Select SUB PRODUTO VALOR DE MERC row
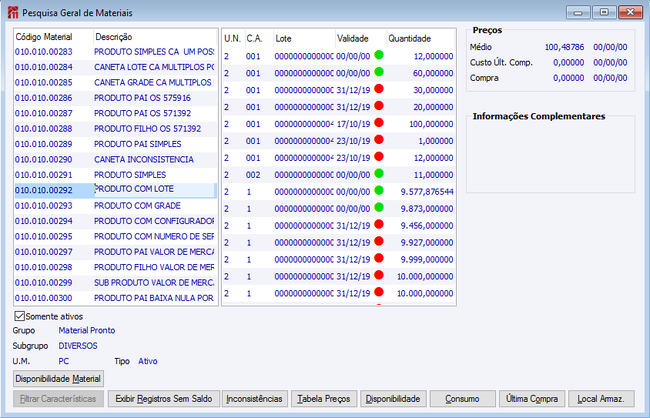This screenshot has height=418, width=650. (115, 282)
